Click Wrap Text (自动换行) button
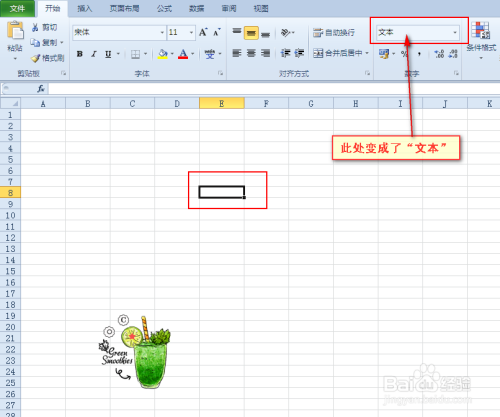This screenshot has width=500, height=417. click(x=334, y=33)
